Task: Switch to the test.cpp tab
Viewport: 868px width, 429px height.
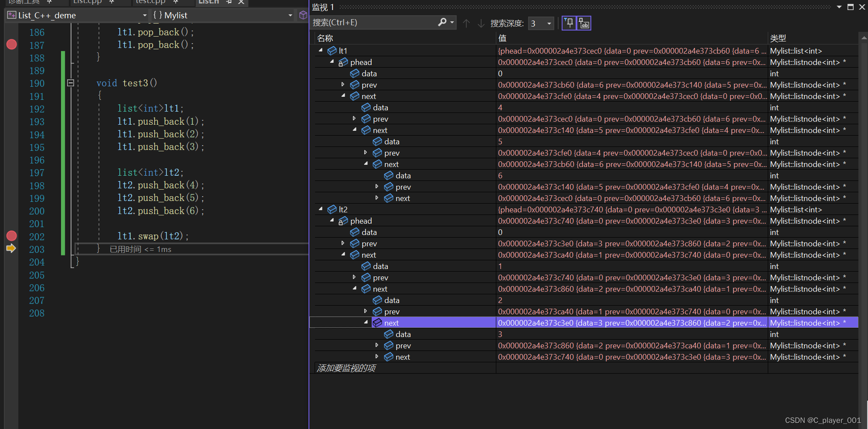Action: click(150, 2)
